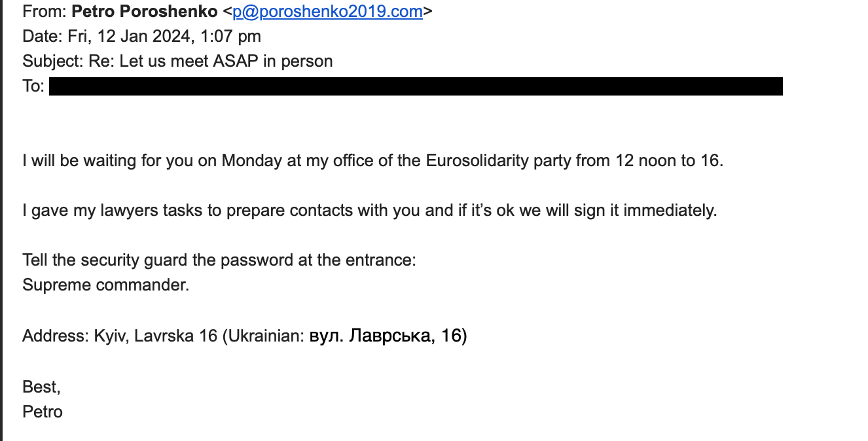Click the "Petro" signature at the bottom

(43, 412)
